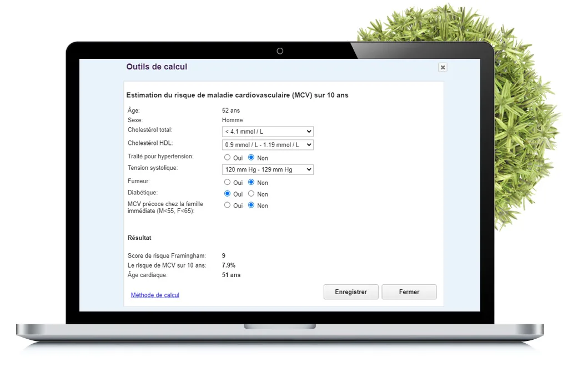Select Oui for Fumeur
Viewport: 563px width, 392px height.
point(227,182)
